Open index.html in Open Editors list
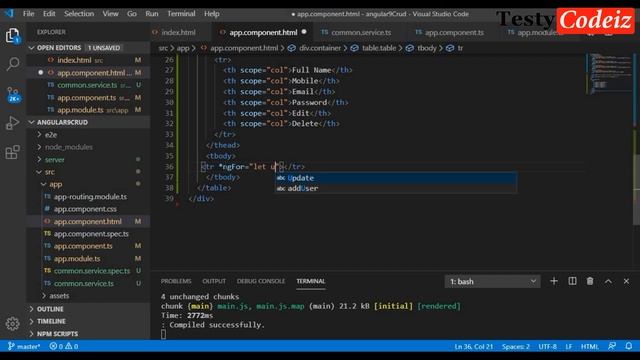Screen dimensions: 640x360 [x=88, y=60]
